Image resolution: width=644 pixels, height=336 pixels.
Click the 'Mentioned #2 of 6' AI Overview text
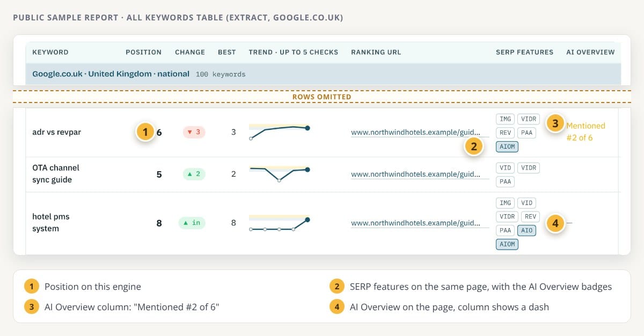[586, 132]
